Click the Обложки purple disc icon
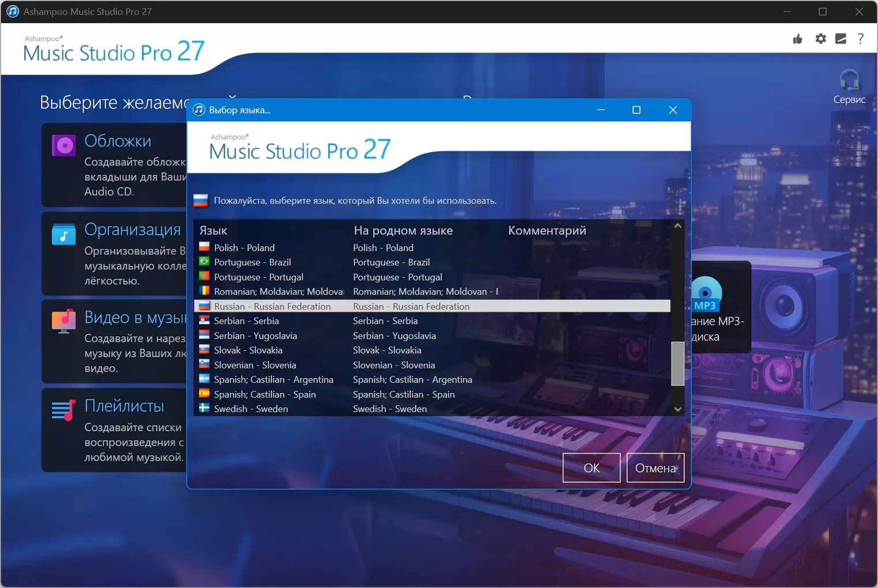 coord(63,146)
